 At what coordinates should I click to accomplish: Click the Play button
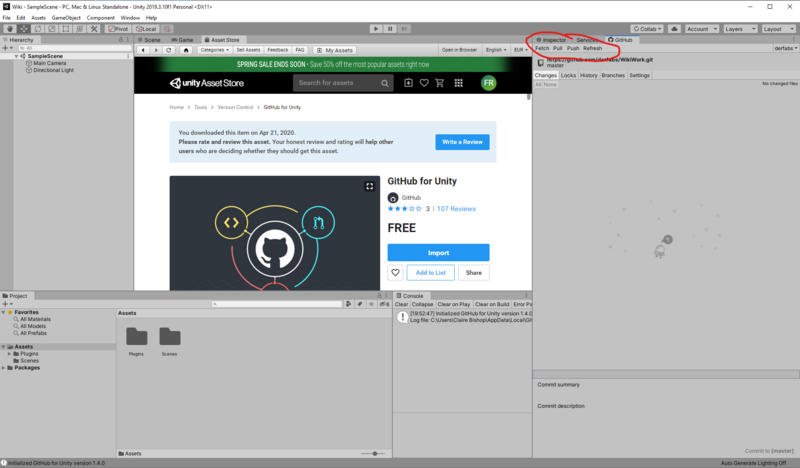coord(377,29)
